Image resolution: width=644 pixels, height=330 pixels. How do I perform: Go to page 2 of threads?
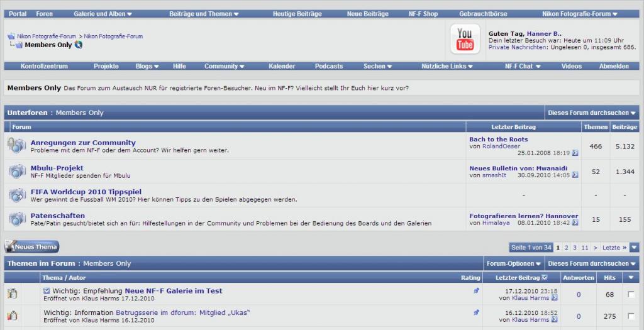(x=567, y=248)
